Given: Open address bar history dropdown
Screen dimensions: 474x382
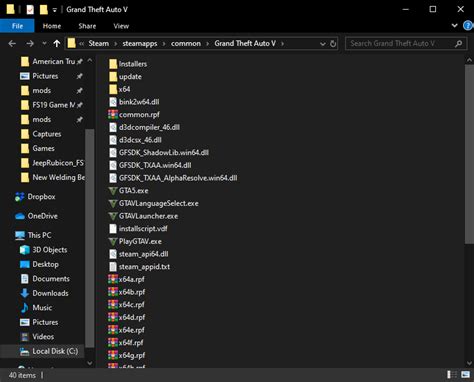Looking at the screenshot, I should tap(322, 44).
